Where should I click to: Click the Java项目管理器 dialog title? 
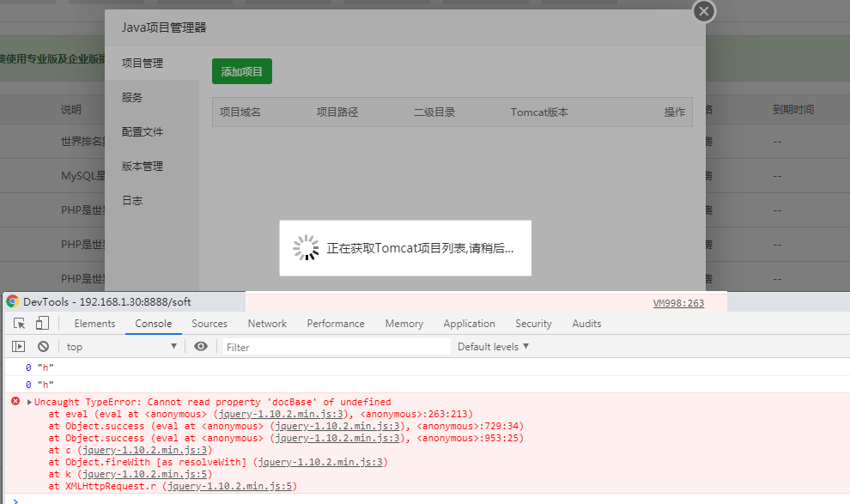point(164,27)
